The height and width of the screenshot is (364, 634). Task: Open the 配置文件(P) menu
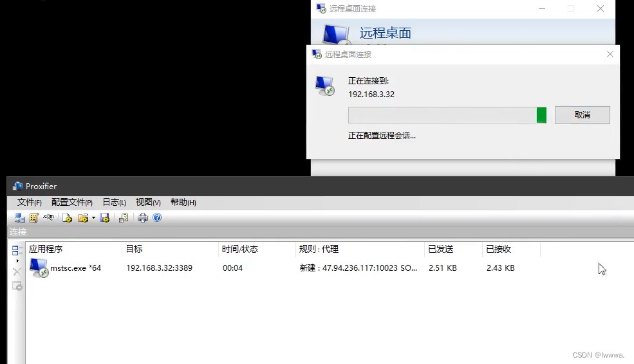coord(72,203)
